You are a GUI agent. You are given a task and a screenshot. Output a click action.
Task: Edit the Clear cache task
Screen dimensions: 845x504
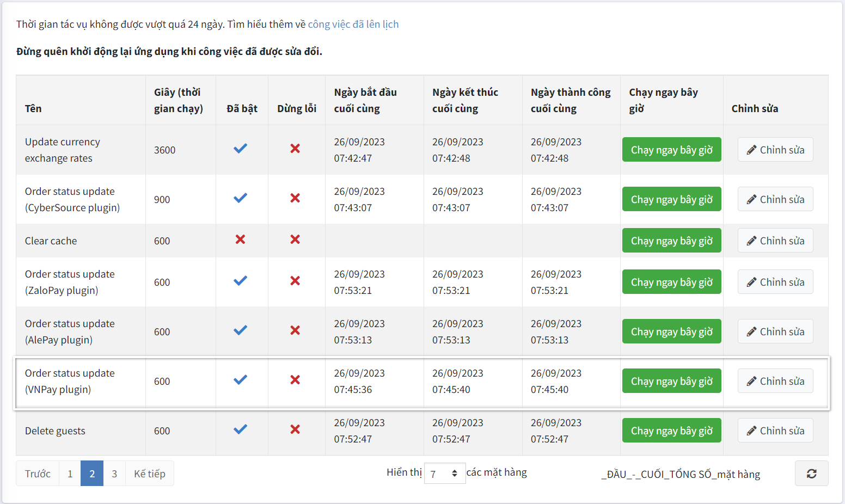coord(775,241)
